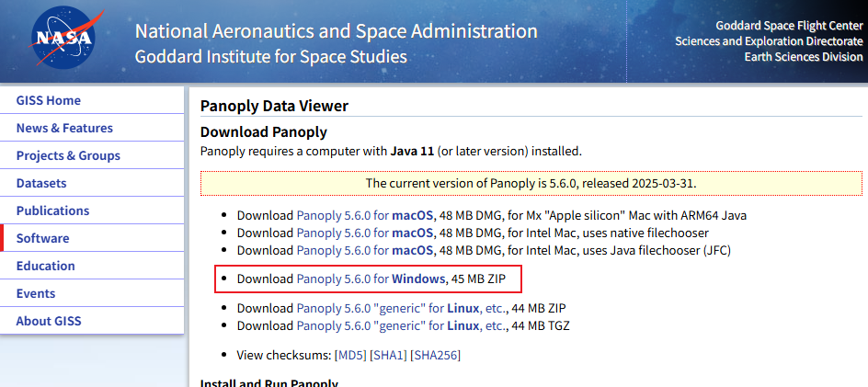This screenshot has height=387, width=868.
Task: Download Panoply 5.6.0 for Windows ZIP
Action: coord(371,279)
